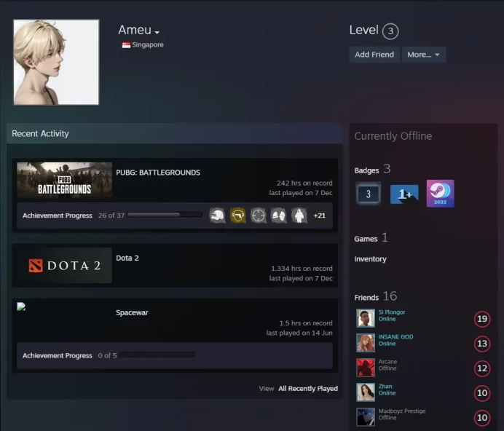
Task: Click the broken Spacewar image icon
Action: coord(21,307)
